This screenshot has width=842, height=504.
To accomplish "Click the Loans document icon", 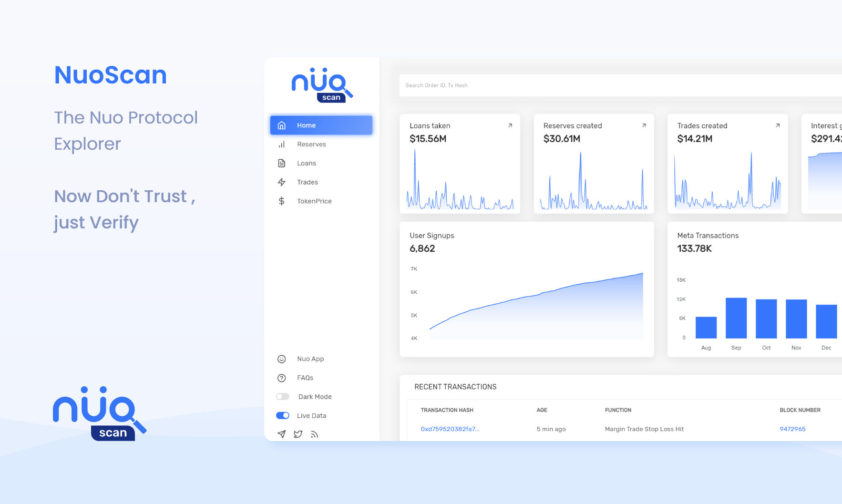I will pyautogui.click(x=282, y=163).
